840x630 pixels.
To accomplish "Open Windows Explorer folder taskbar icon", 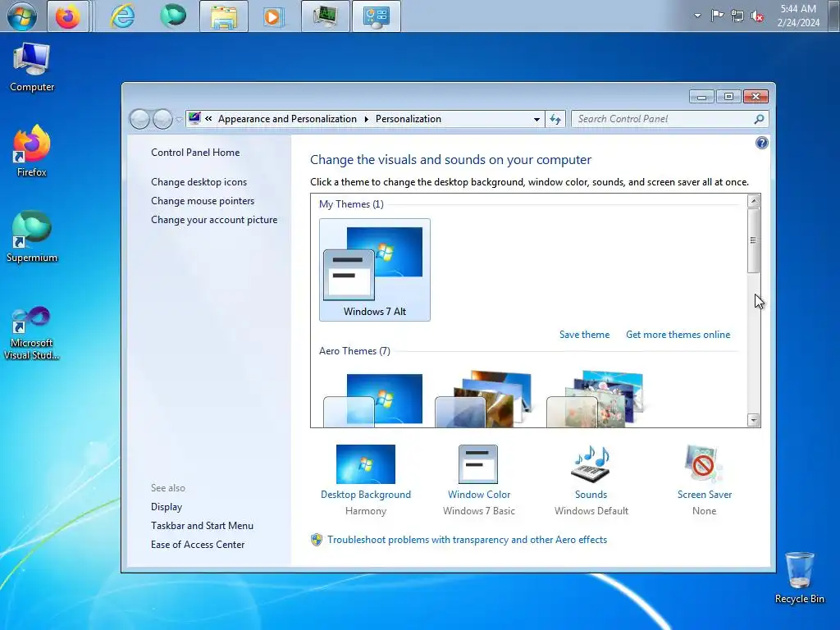I will [x=224, y=16].
